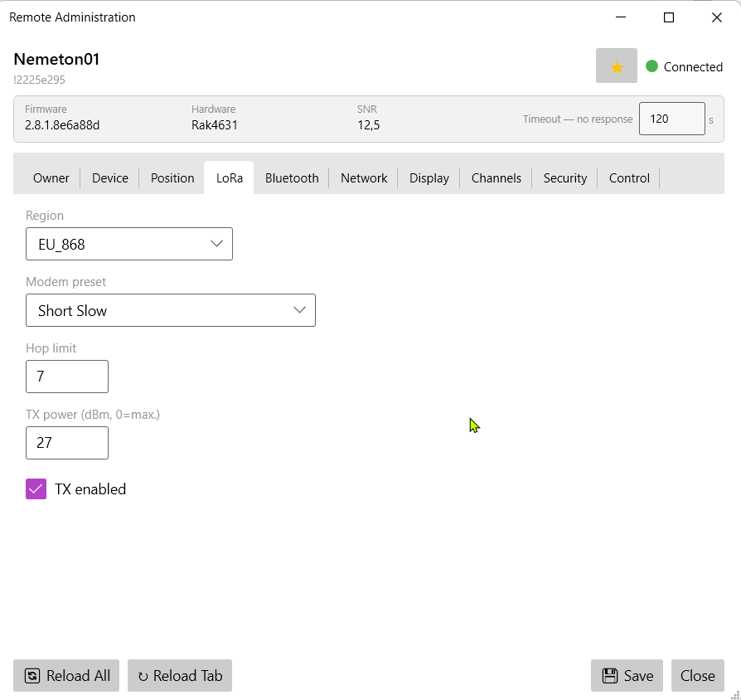Uncheck the TX enabled checkbox
The width and height of the screenshot is (741, 700).
point(36,489)
